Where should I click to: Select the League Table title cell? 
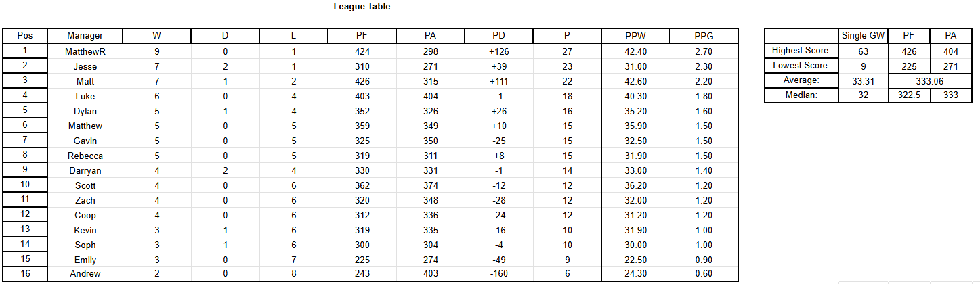coord(362,7)
